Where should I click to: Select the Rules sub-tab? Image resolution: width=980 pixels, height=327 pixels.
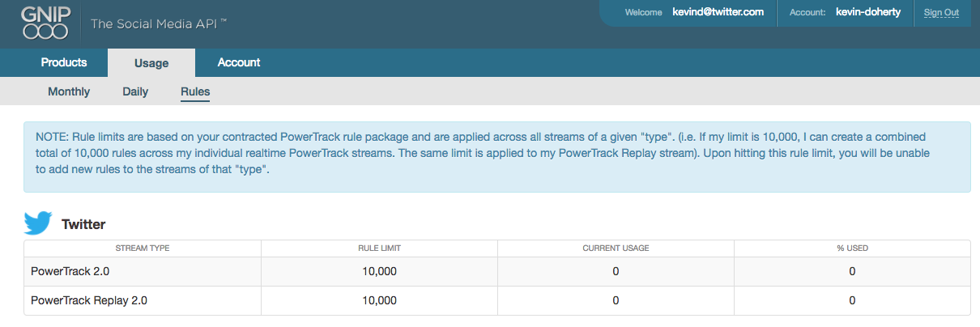tap(195, 92)
